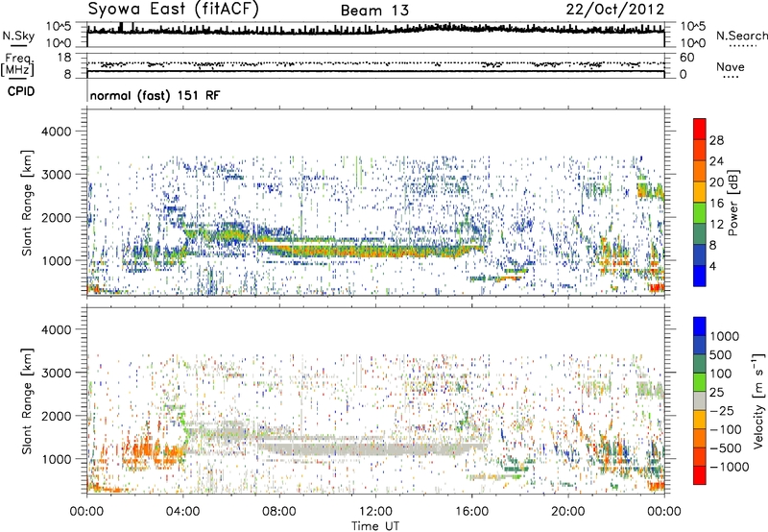Click the 'Velocity [m s-1]' colorbar title
The height and width of the screenshot is (532, 768).
point(758,400)
